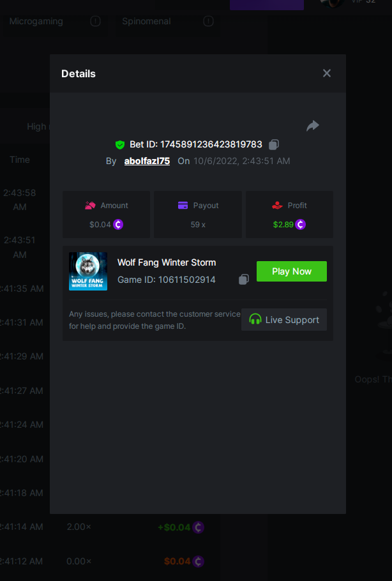The height and width of the screenshot is (581, 392).
Task: Click the coin icon next to $2.89 profit
Action: pyautogui.click(x=301, y=225)
